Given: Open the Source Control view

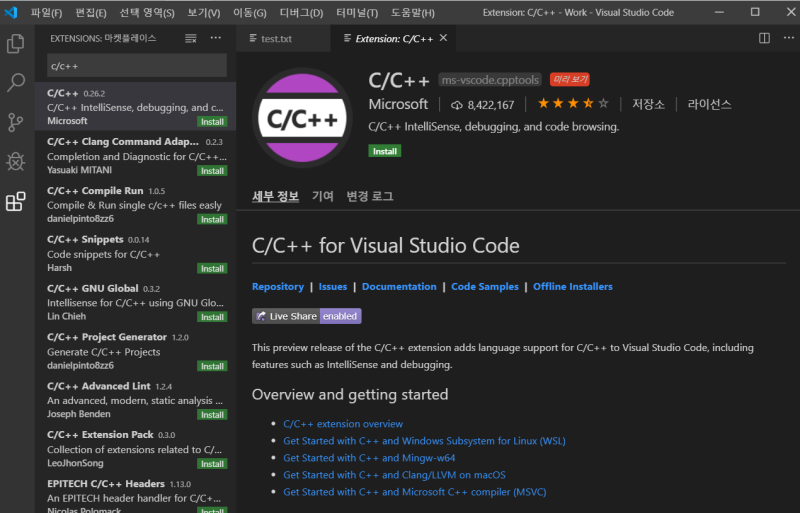Looking at the screenshot, I should [x=15, y=122].
